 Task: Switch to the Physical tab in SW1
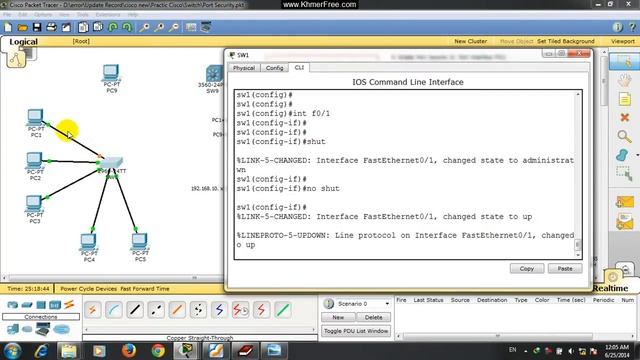[x=244, y=68]
